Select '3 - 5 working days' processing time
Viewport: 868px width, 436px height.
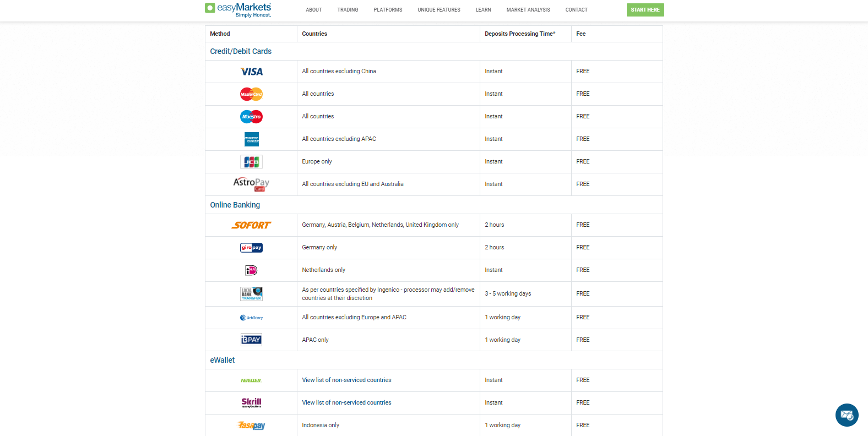[x=508, y=293]
